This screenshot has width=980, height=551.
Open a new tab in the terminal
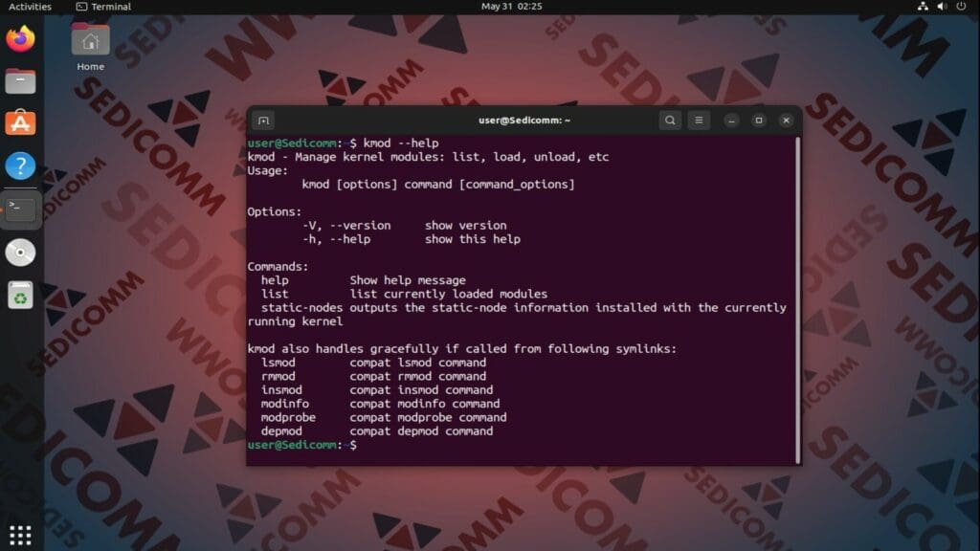(x=263, y=121)
